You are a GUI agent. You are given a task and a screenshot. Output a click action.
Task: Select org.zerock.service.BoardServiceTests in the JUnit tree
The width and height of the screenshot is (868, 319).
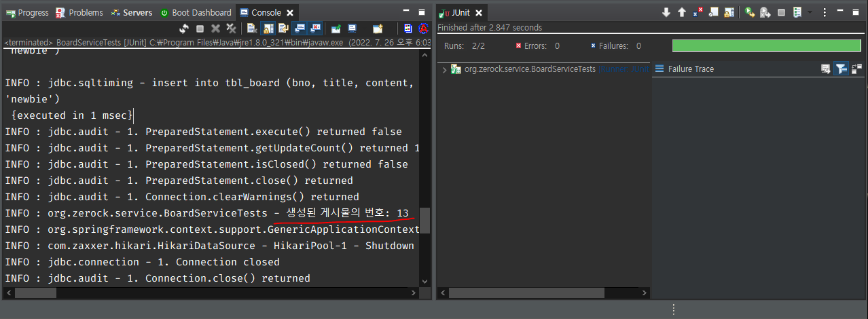(530, 69)
